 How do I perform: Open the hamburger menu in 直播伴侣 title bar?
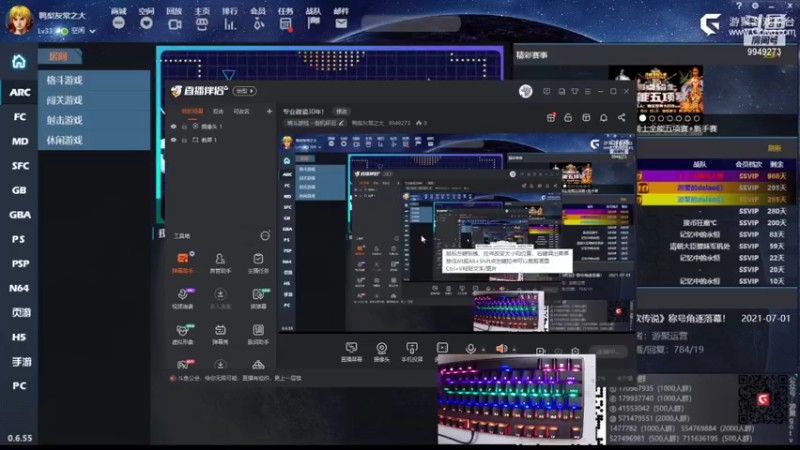coord(588,91)
